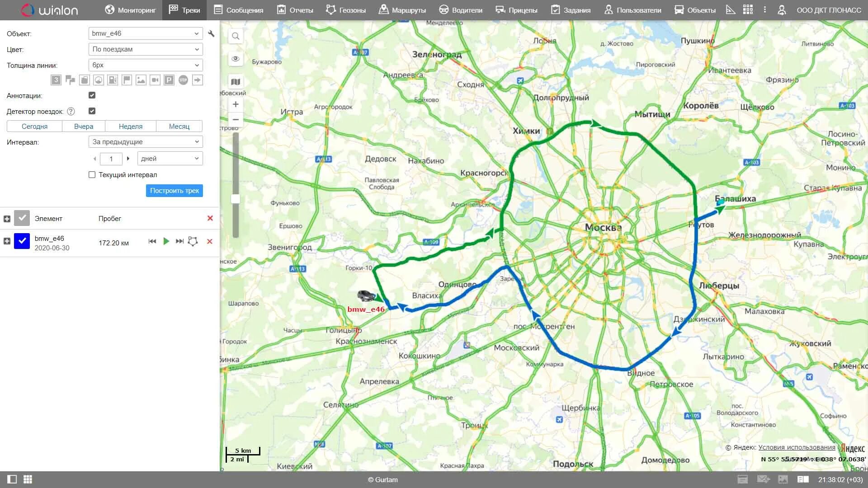Enable the Текущий интервал checkbox
Screen dimensions: 868x488
point(92,175)
